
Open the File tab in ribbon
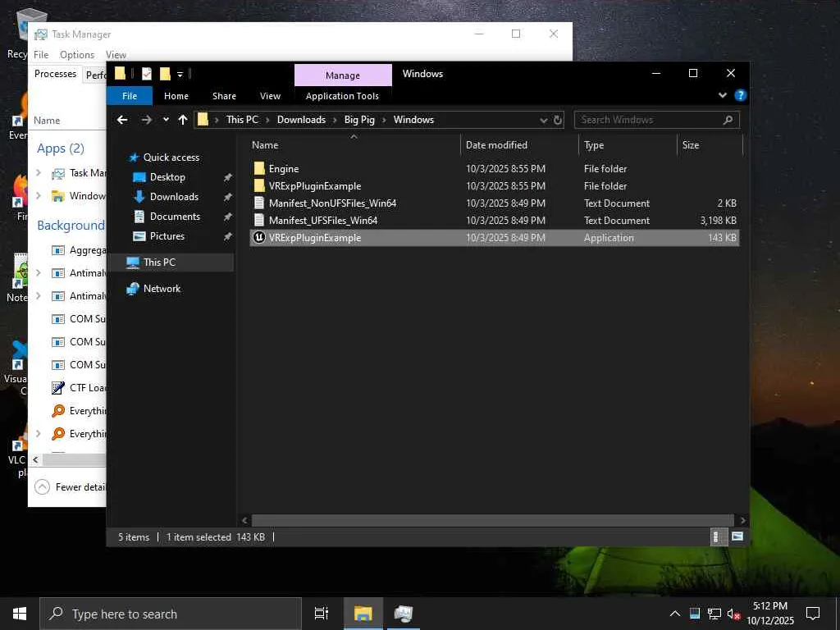pyautogui.click(x=130, y=96)
